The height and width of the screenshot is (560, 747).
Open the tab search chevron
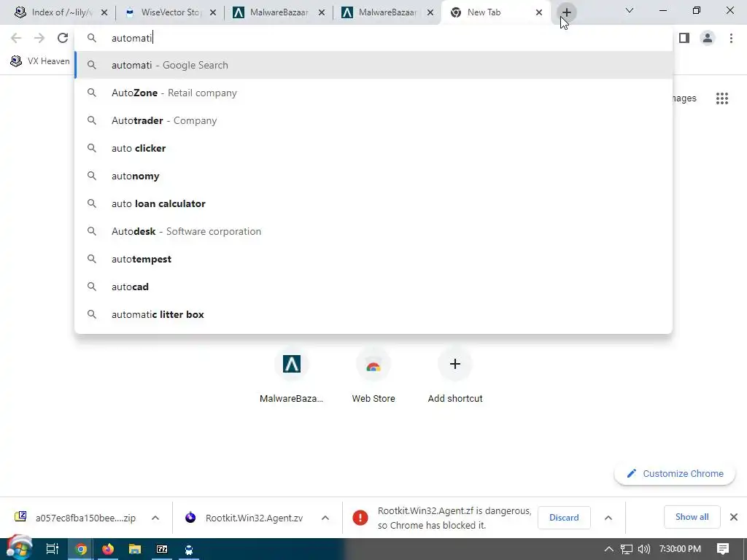pyautogui.click(x=630, y=10)
